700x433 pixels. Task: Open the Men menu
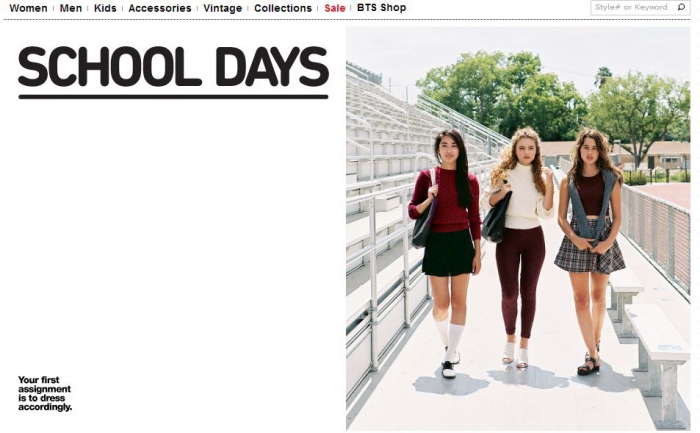(x=71, y=8)
